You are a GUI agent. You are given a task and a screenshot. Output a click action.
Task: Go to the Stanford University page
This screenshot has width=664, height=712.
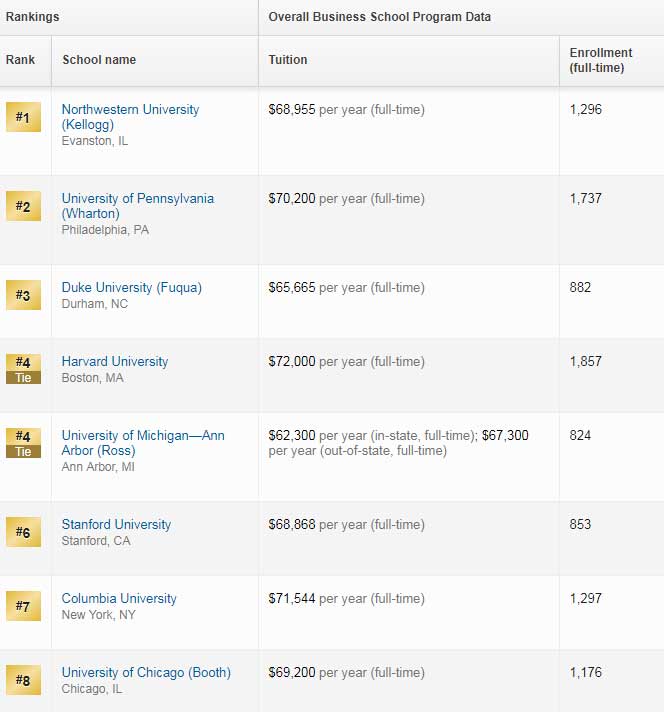pos(116,525)
